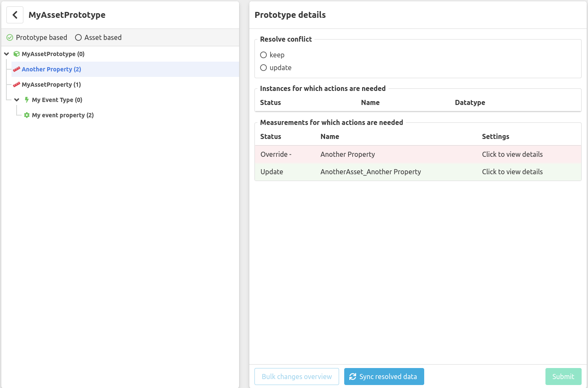Click the Status header in the measurements table
The image size is (588, 388).
click(271, 136)
